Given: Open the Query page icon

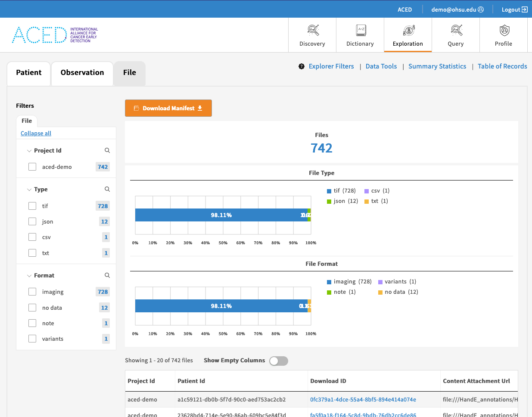Looking at the screenshot, I should click(x=456, y=30).
